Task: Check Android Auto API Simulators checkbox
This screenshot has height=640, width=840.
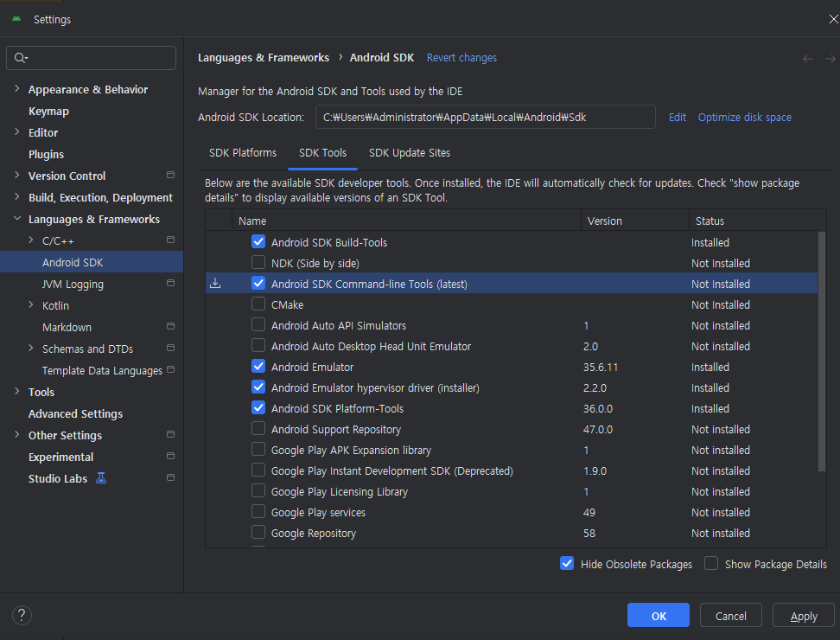Action: pos(258,325)
